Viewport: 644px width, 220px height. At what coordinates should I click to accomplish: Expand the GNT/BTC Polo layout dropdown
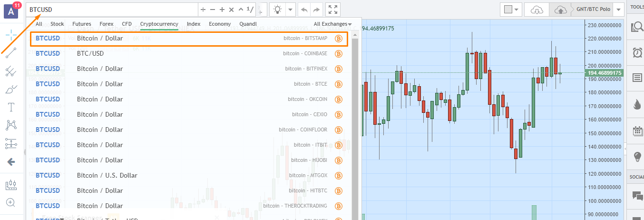(x=618, y=10)
